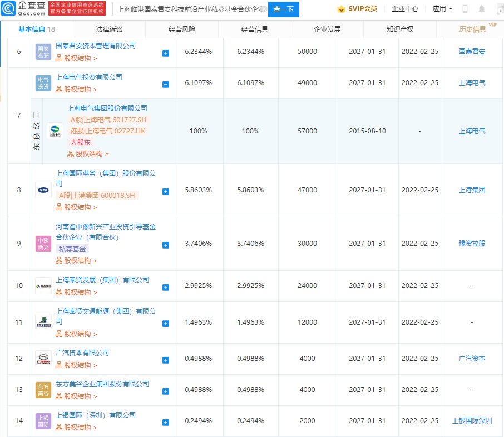This screenshot has width=504, height=437.
Task: Open the 应用 dropdown menu
Action: [x=439, y=8]
